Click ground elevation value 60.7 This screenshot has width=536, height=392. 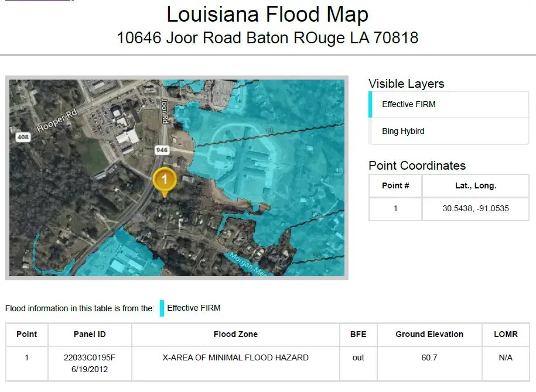click(429, 357)
